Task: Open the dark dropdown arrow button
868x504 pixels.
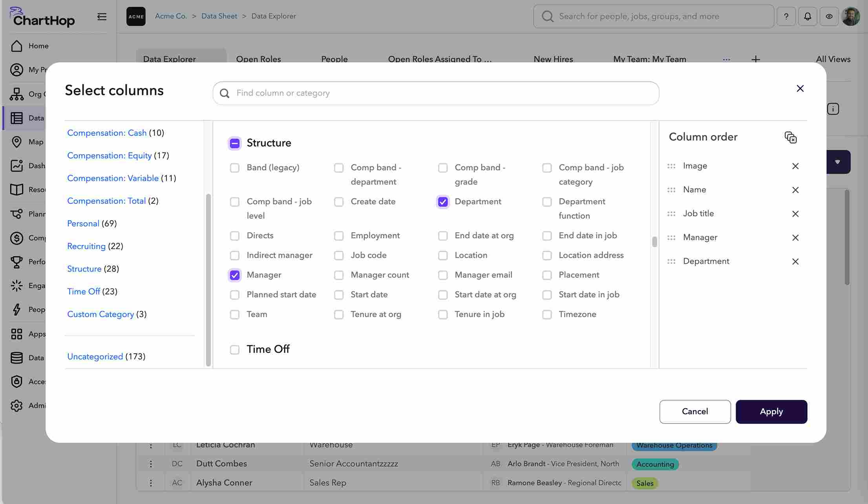Action: pyautogui.click(x=838, y=162)
